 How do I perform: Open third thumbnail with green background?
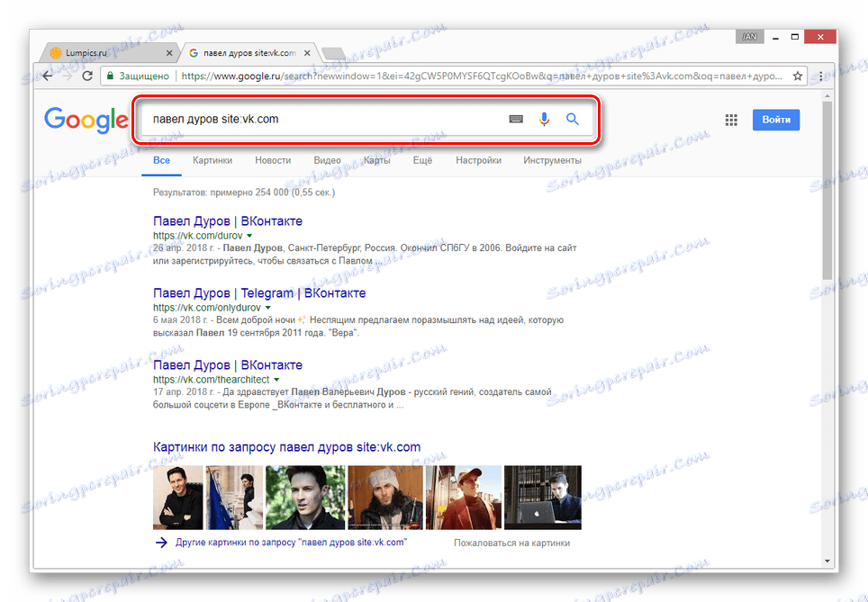coord(305,498)
